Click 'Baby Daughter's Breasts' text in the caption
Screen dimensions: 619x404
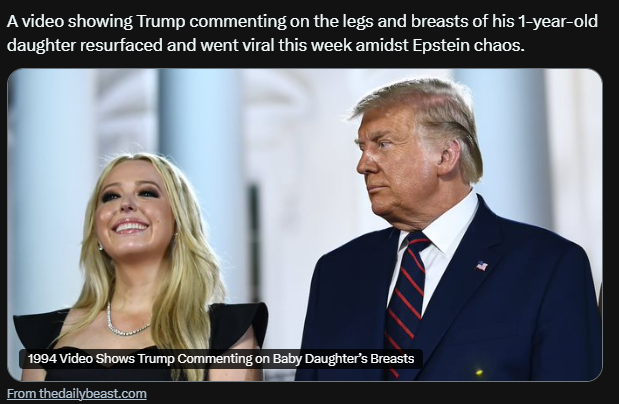tap(343, 359)
